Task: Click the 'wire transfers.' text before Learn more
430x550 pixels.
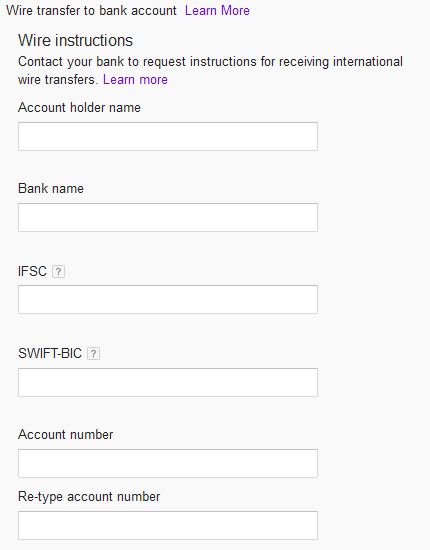Action: (x=59, y=80)
